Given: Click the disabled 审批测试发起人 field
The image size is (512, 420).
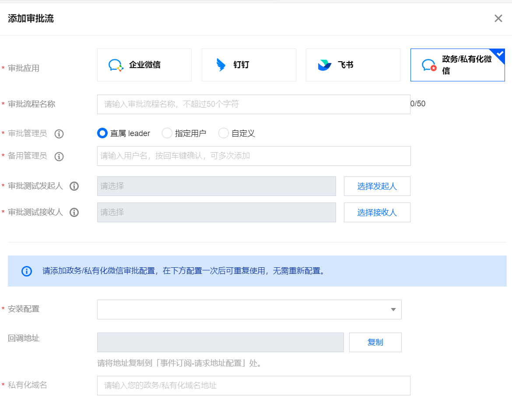Looking at the screenshot, I should coord(217,186).
